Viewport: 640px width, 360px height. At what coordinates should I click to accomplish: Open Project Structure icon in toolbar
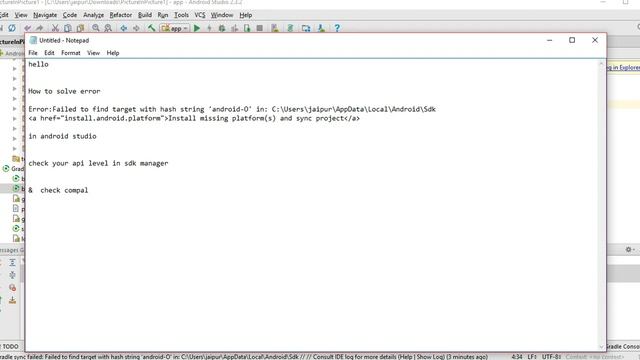click(x=306, y=28)
